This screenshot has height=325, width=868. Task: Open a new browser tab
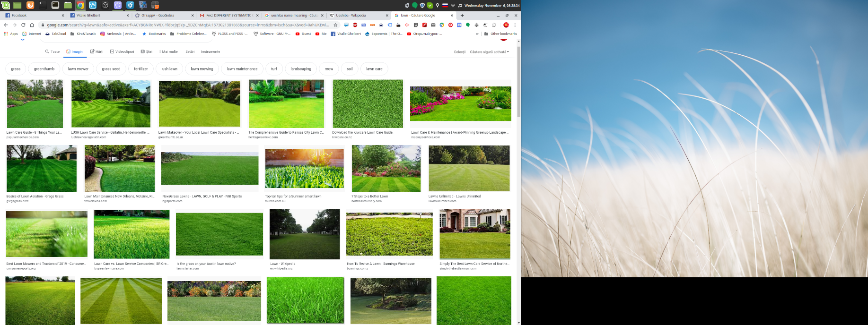click(x=462, y=15)
